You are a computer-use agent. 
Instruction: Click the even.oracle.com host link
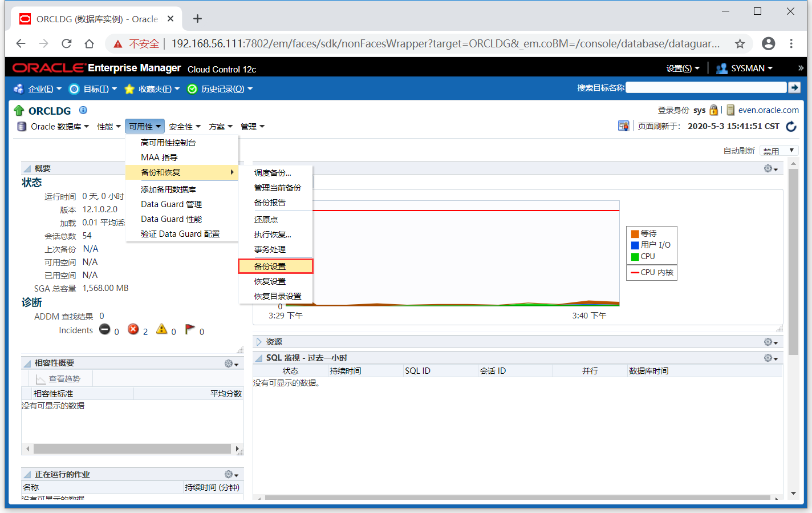[x=768, y=110]
